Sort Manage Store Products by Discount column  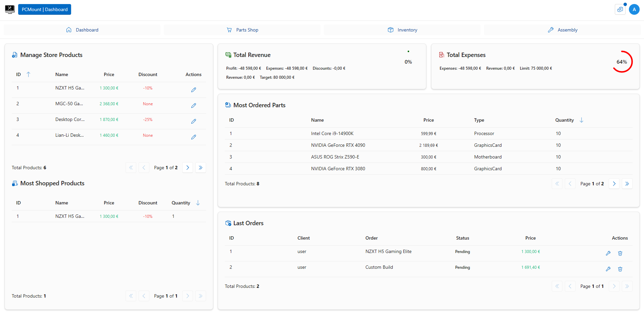point(148,74)
